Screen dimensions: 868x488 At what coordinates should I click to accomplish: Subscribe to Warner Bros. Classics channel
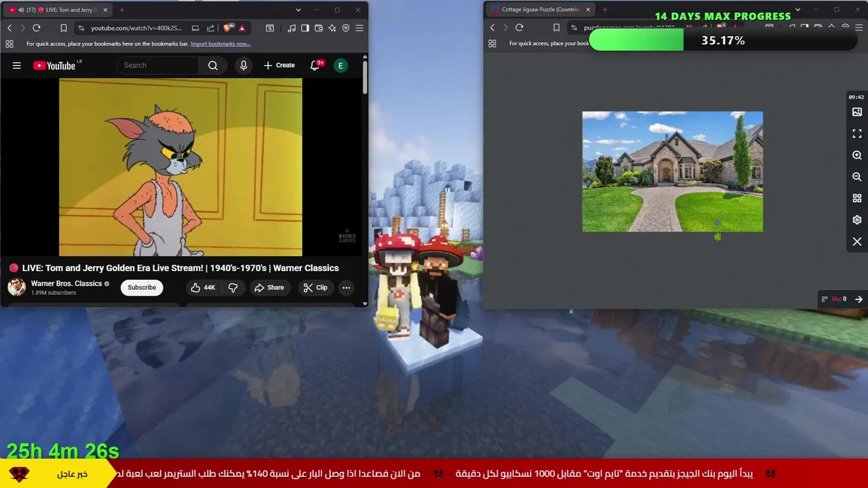coord(142,287)
